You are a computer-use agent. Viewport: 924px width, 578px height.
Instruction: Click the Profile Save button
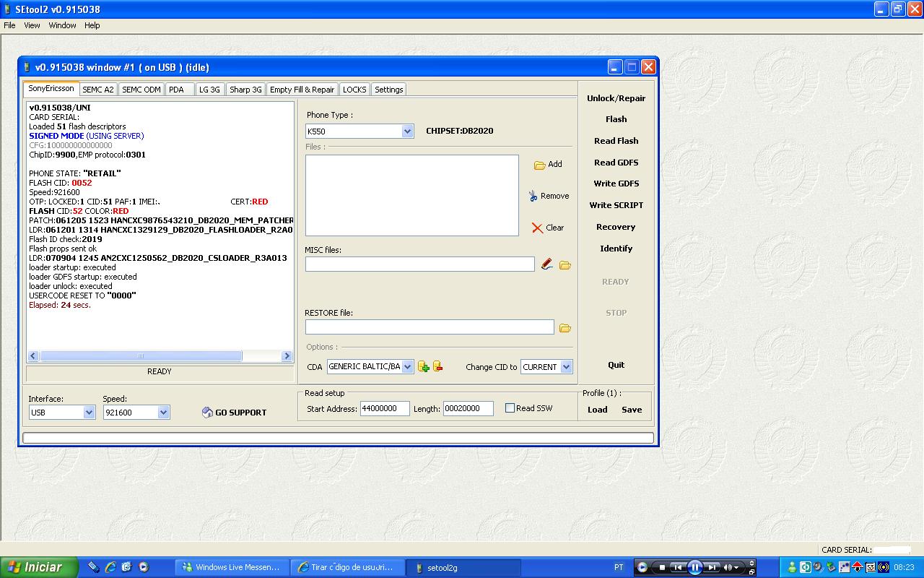tap(632, 410)
